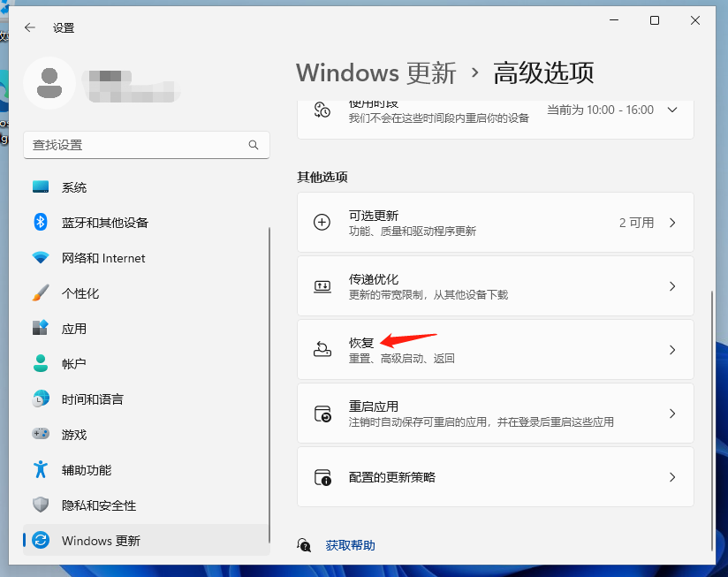Click the Windows 更新 refresh icon

coord(40,541)
